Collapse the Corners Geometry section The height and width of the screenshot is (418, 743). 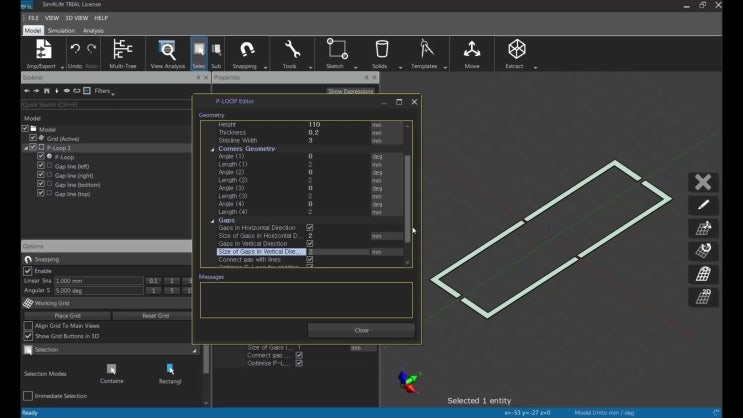213,149
